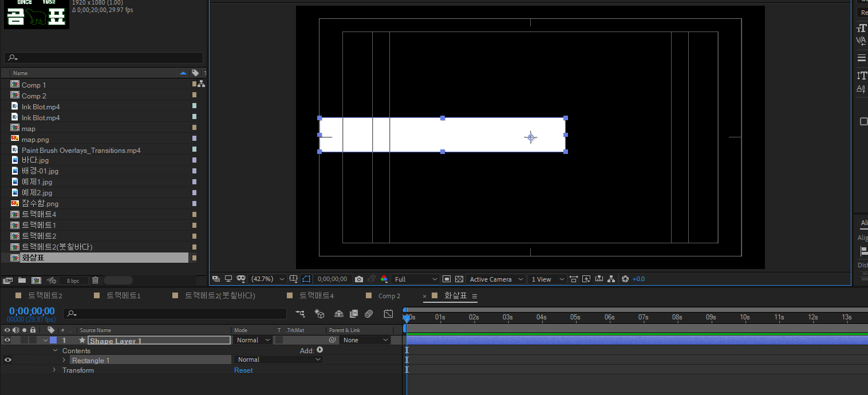The image size is (868, 395).
Task: Open the grid and guide options
Action: pos(294,279)
